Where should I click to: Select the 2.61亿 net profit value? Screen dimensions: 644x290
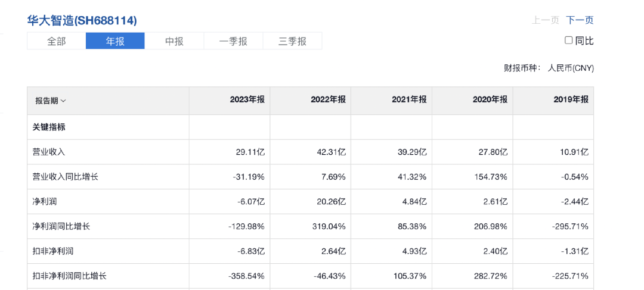[496, 201]
